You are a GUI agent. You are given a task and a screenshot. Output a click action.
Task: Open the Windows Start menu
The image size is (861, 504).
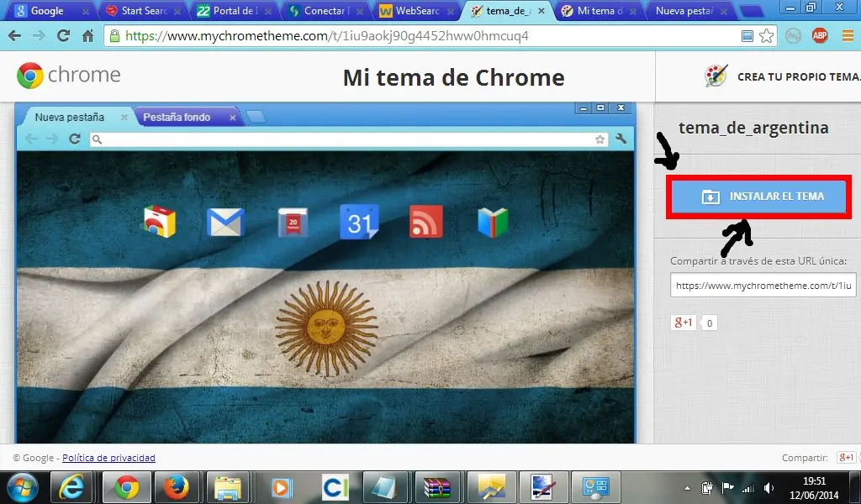coord(23,487)
